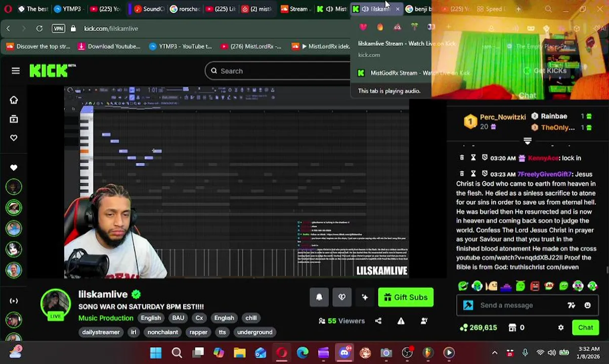Select the underground tag
The height and width of the screenshot is (364, 609).
[x=254, y=332]
